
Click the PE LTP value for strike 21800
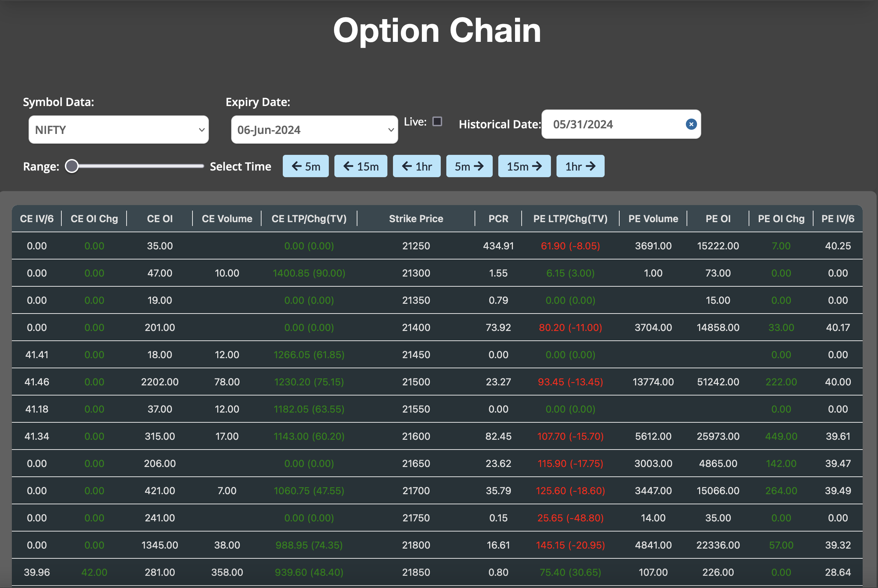click(569, 545)
